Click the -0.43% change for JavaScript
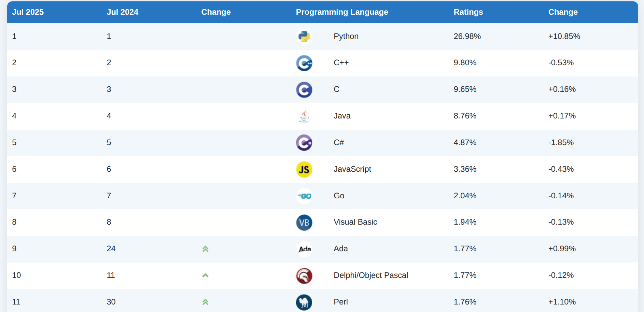Viewport: 644px width, 312px height. click(x=561, y=169)
